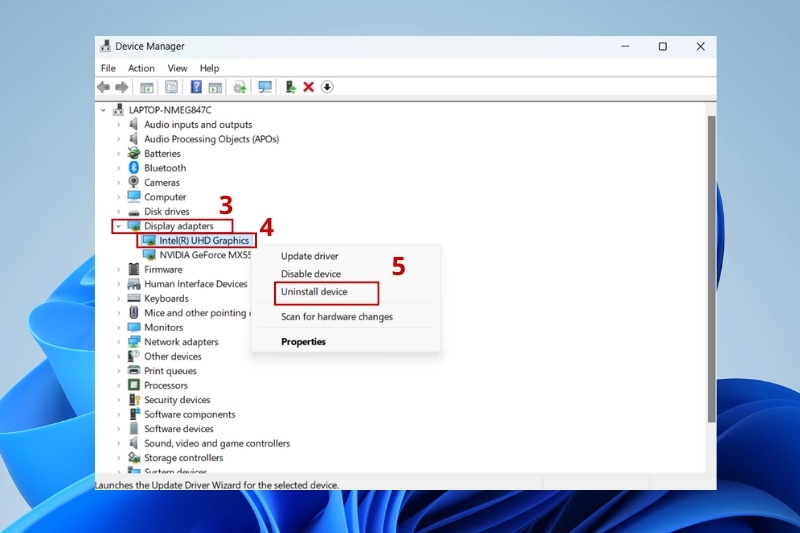
Task: Collapse the LAPTOP-NMEG847C root node
Action: coord(103,110)
